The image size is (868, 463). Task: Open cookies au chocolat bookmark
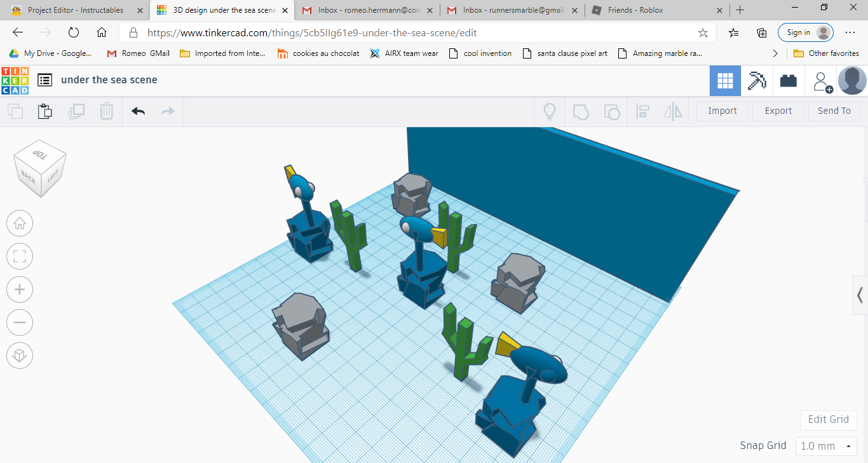point(319,53)
